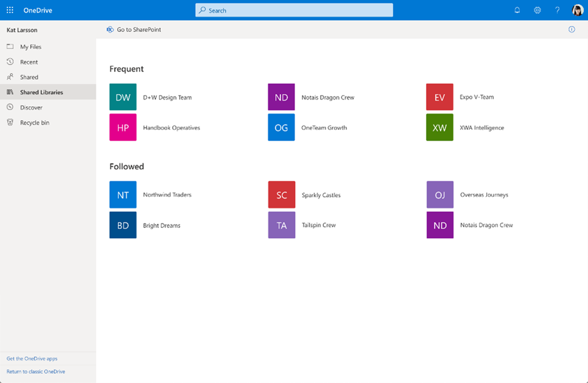Open the settings gear icon

(x=537, y=10)
